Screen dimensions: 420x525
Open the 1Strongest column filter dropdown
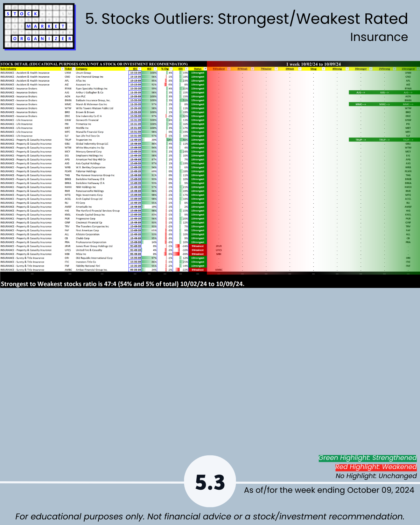[x=418, y=69]
